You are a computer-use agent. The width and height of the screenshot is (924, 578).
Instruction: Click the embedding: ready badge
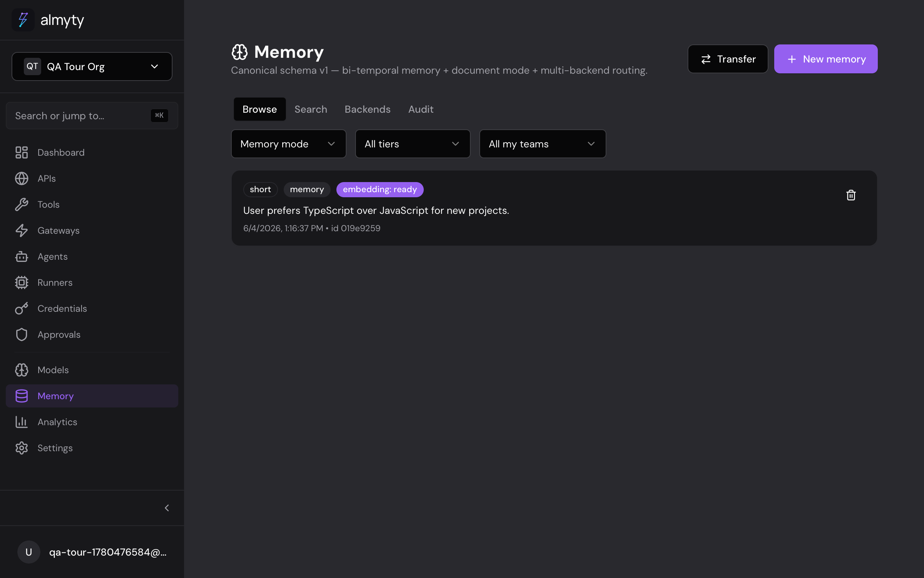click(x=380, y=190)
